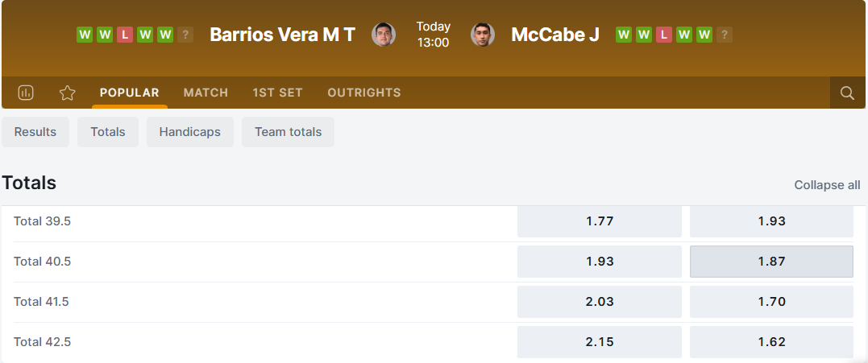This screenshot has width=868, height=363.
Task: Filter markets by Handicaps
Action: (x=189, y=132)
